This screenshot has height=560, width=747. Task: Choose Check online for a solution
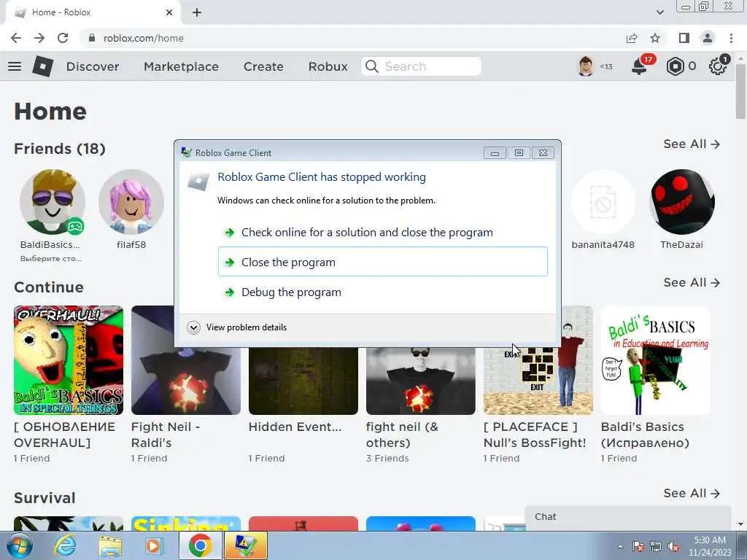pyautogui.click(x=382, y=233)
